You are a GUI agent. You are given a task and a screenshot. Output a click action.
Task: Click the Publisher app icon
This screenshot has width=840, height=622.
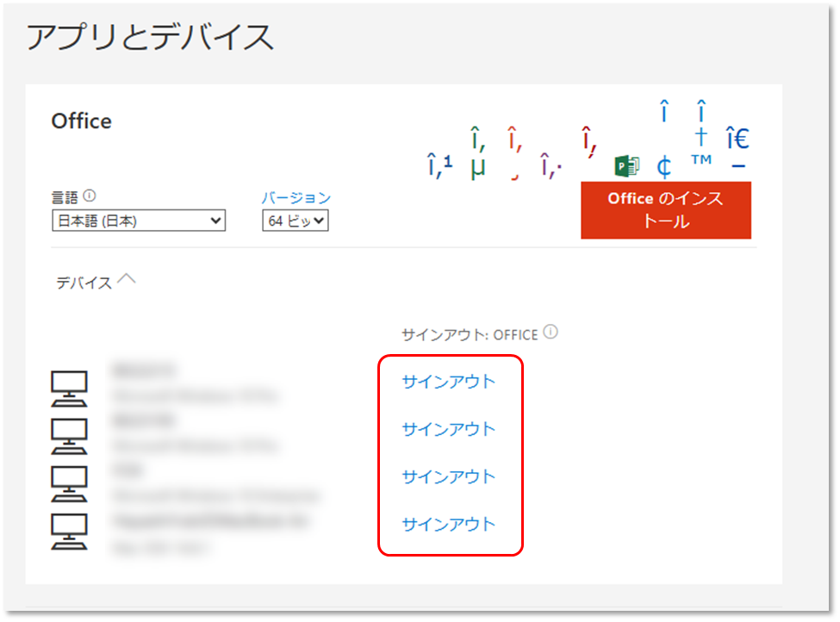click(626, 166)
